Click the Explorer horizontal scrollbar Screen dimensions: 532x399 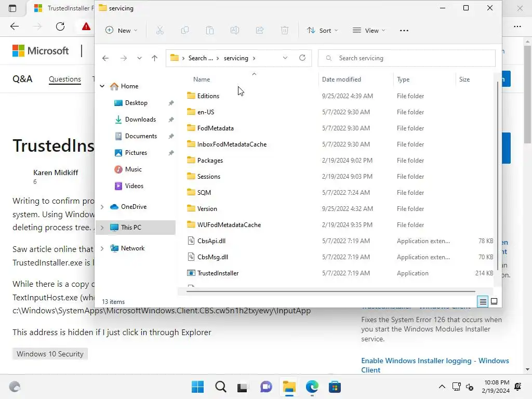click(331, 291)
